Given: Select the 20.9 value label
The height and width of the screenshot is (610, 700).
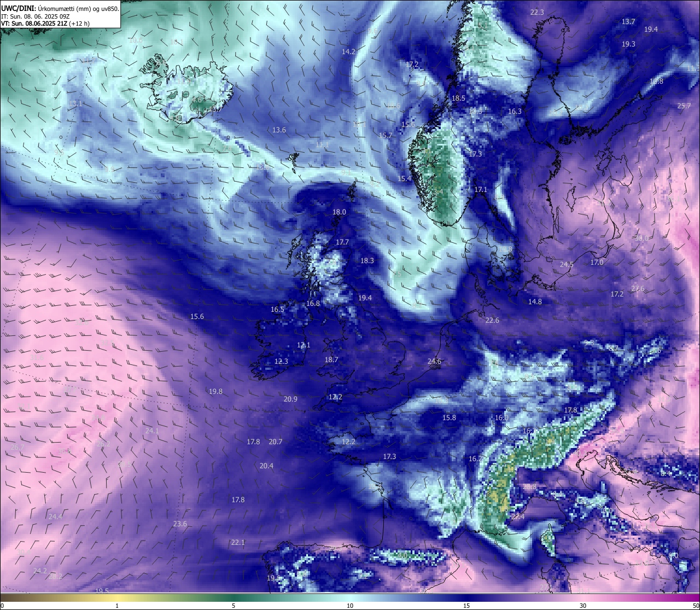Looking at the screenshot, I should coord(290,399).
